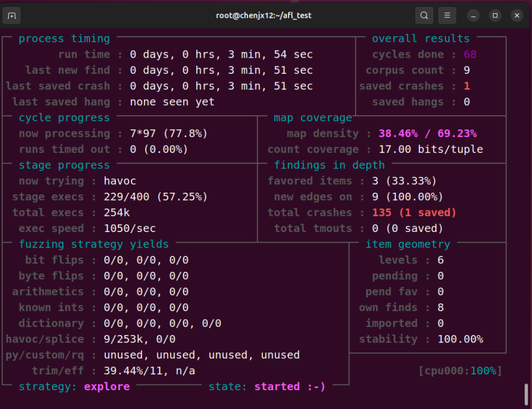Click the terminal scrollbar thumb
Image resolution: width=532 pixels, height=409 pixels.
526,394
